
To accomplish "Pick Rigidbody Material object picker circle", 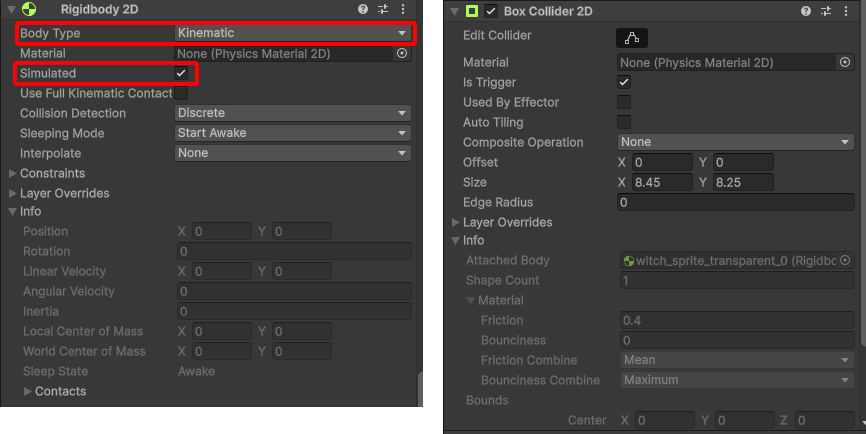I will (402, 54).
